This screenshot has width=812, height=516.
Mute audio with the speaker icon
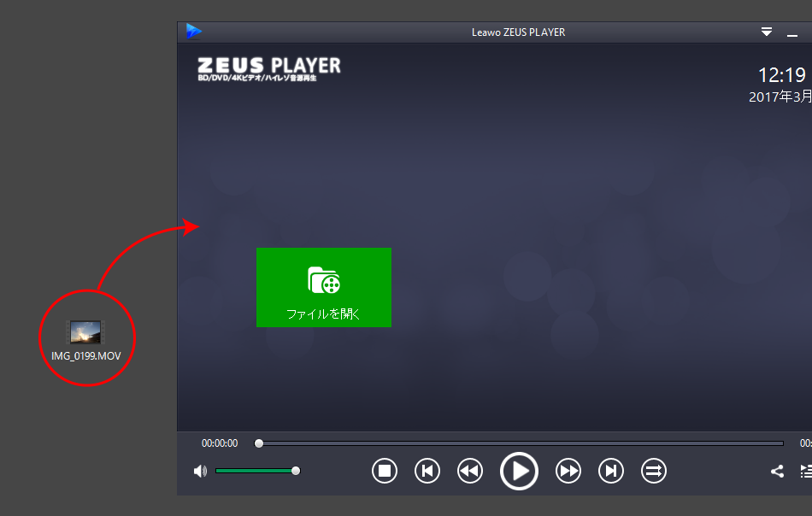coord(200,470)
